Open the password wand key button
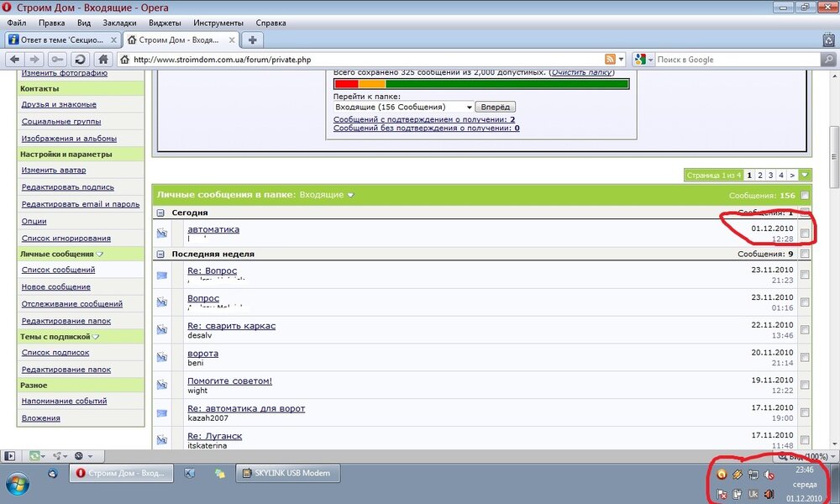Screen dimensions: 840x504 (57, 60)
